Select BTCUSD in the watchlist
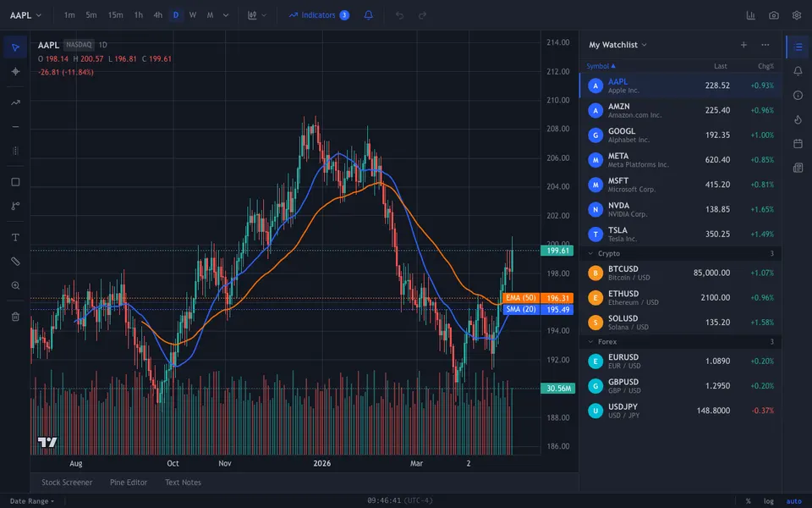 click(680, 273)
